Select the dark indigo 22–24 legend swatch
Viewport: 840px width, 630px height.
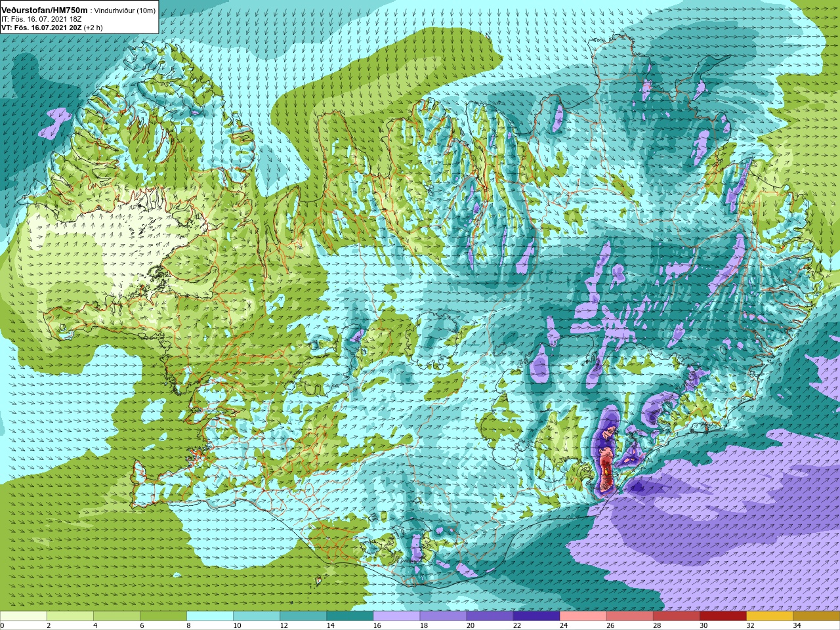click(535, 616)
